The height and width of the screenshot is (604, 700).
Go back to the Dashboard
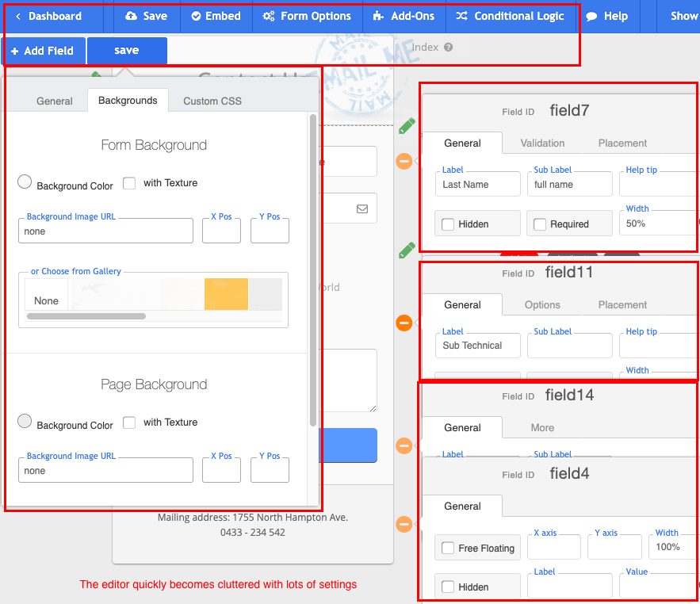(x=49, y=16)
